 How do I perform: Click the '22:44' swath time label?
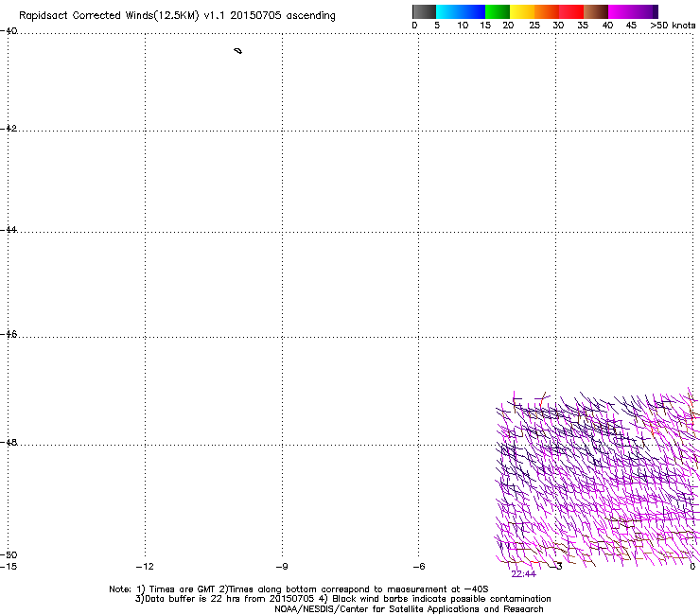[x=523, y=574]
